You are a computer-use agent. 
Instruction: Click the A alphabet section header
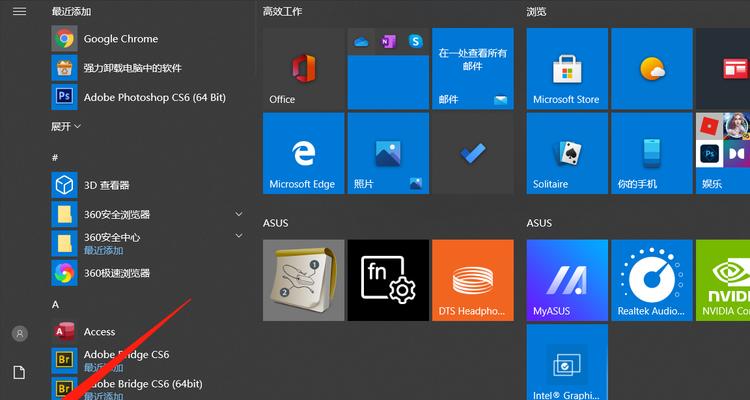(55, 305)
